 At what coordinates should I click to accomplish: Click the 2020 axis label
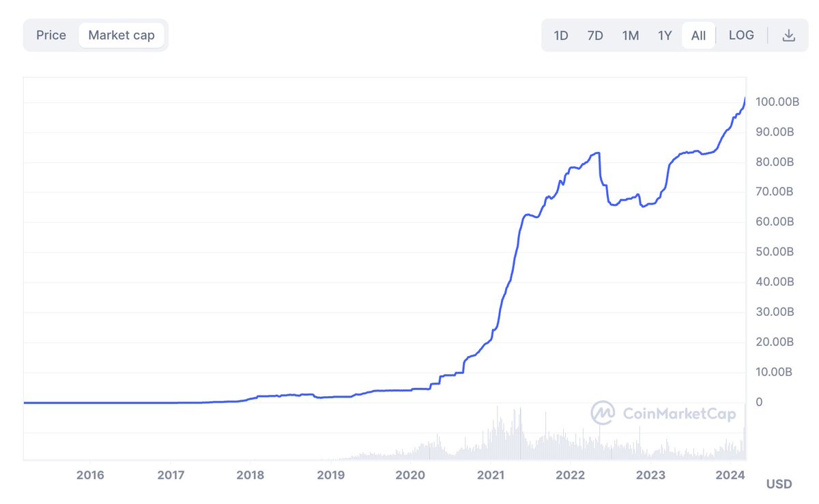(x=410, y=475)
